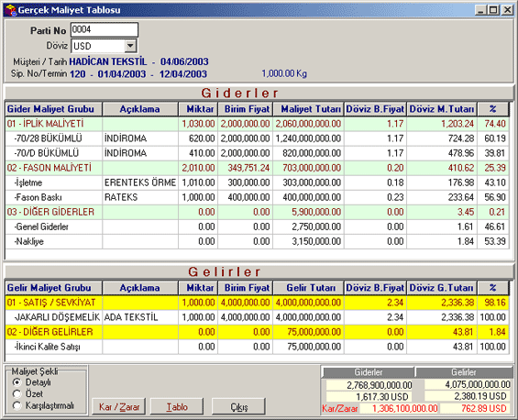Select the Detaylı radio option

click(x=17, y=382)
